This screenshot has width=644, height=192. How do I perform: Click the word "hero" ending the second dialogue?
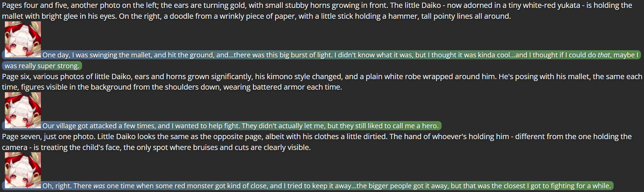(430, 126)
